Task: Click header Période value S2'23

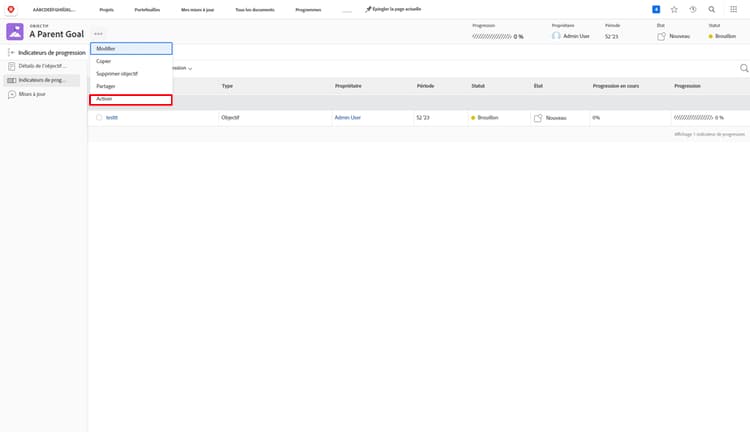Action: (611, 36)
